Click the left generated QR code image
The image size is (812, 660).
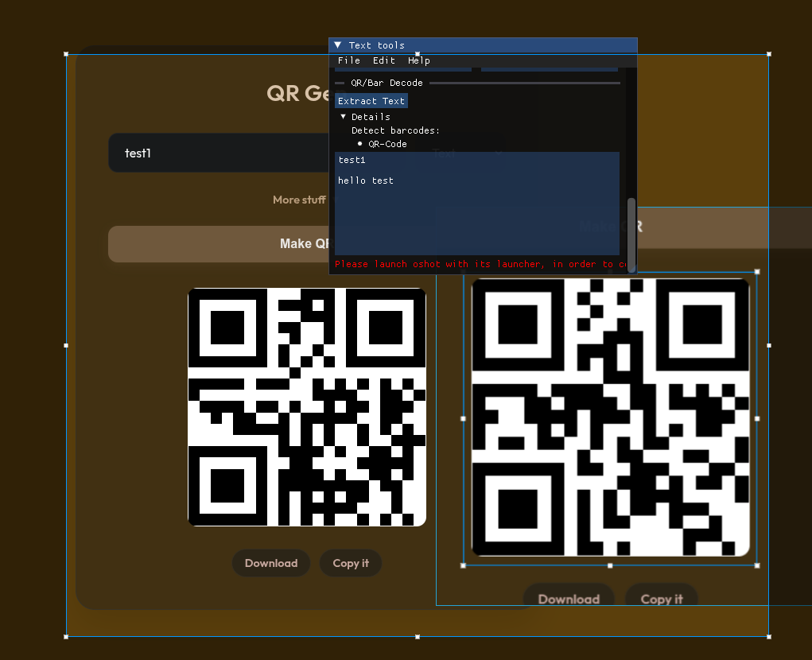click(x=307, y=407)
